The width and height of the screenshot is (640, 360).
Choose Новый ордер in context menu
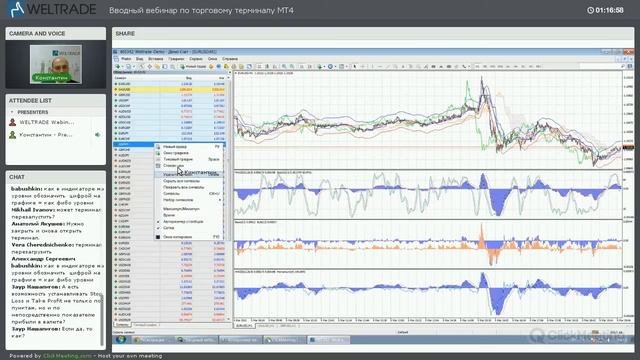click(189, 147)
